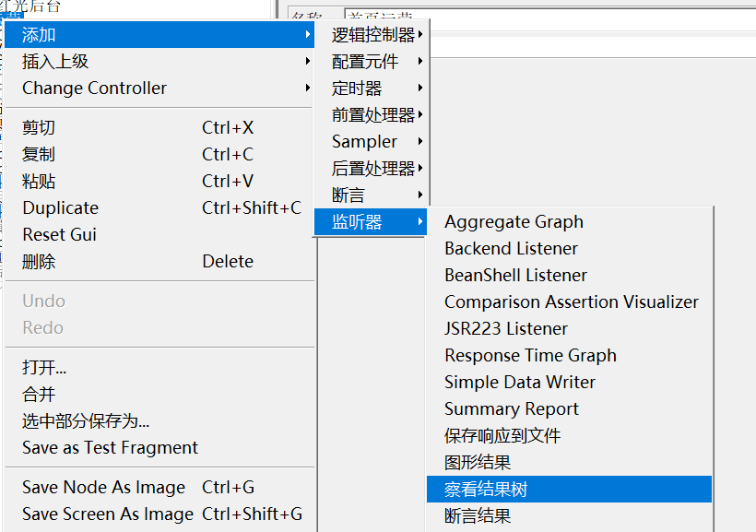Open the 插入上级 submenu
Screen dimensions: 756x532
click(55, 62)
